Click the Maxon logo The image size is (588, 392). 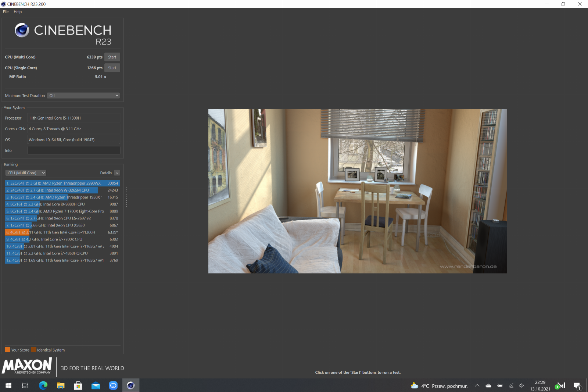(27, 366)
